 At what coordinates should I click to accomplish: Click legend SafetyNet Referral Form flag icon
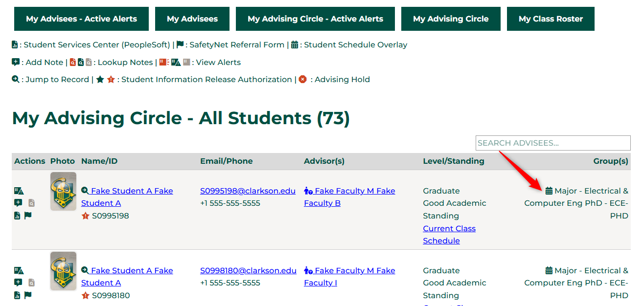(180, 44)
